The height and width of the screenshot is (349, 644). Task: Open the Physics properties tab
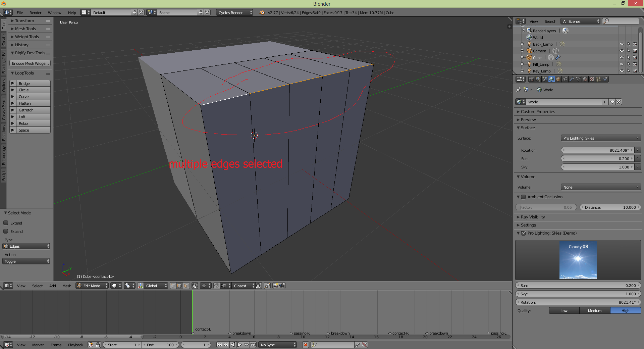coord(605,79)
